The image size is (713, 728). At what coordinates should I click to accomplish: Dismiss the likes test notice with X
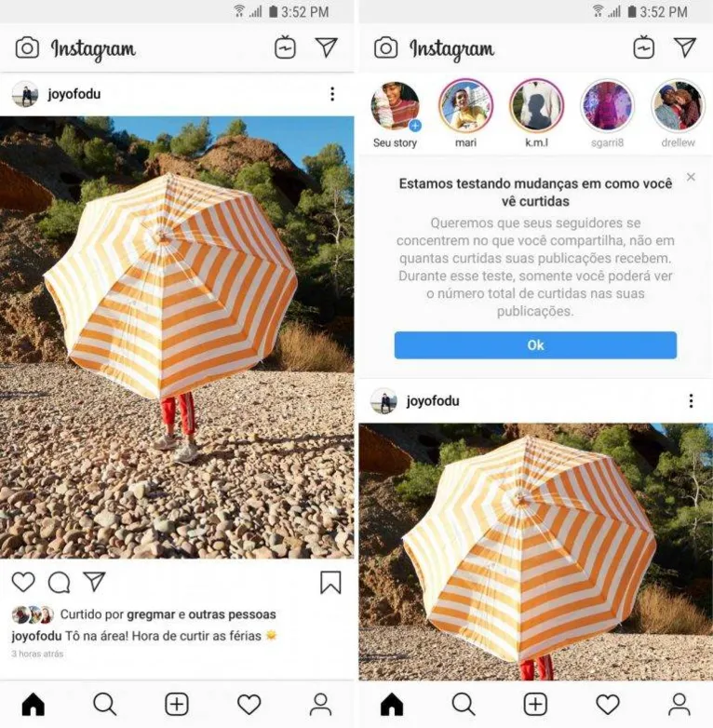[x=691, y=177]
